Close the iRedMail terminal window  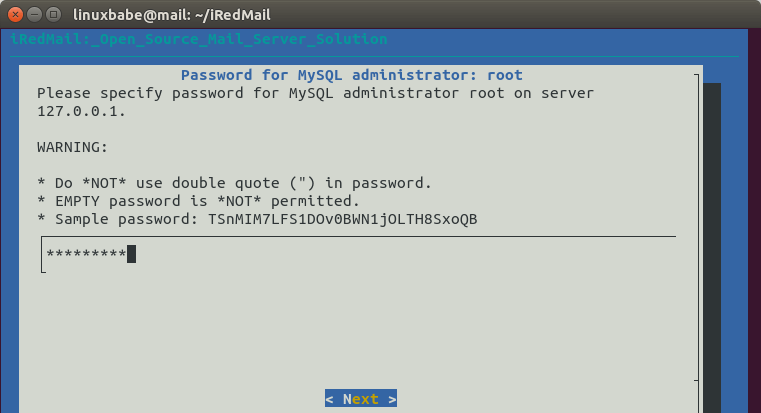tap(14, 15)
